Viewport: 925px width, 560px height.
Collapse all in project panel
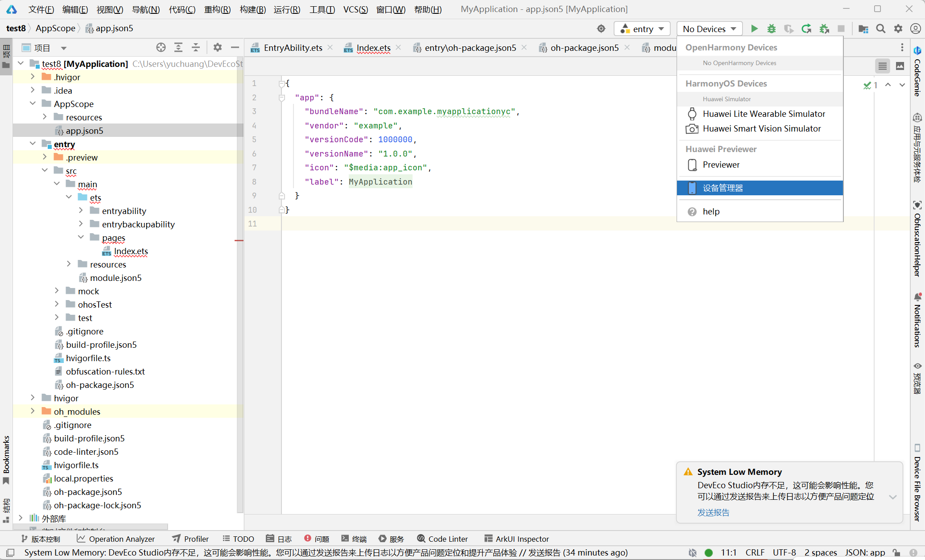tap(196, 48)
